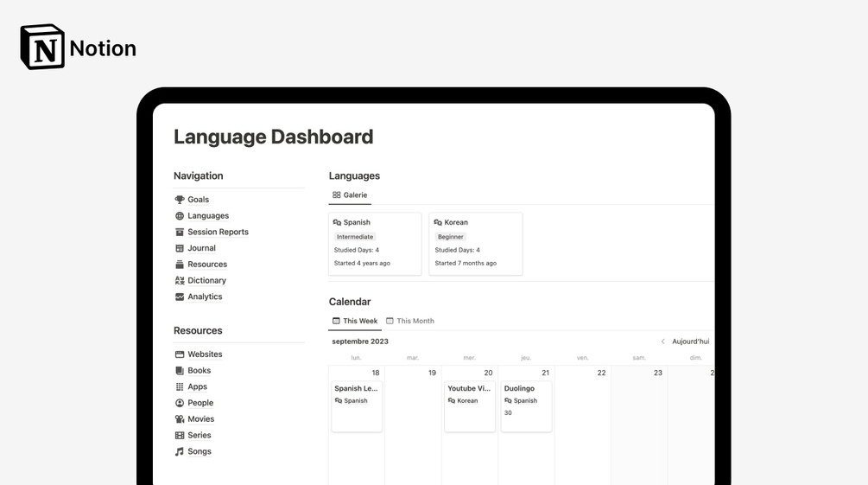
Task: Open the Goals page link
Action: coord(198,200)
